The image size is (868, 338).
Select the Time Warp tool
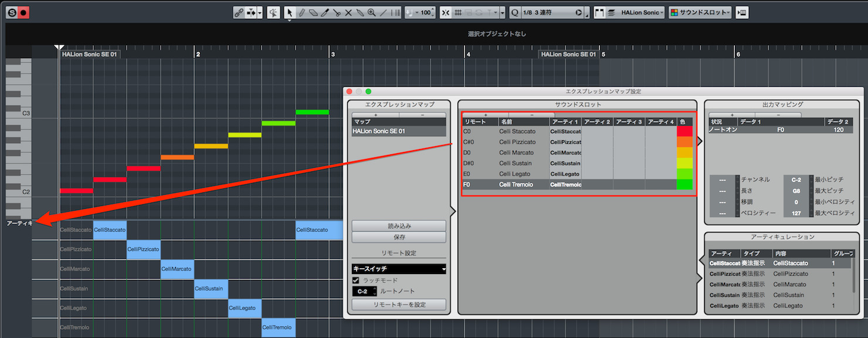click(x=395, y=12)
